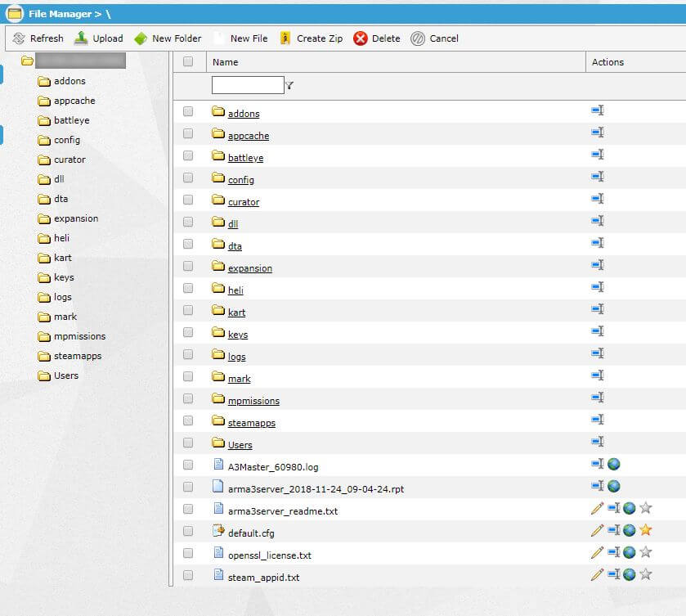Open the mpmissions folder in sidebar tree
This screenshot has width=686, height=616.
[x=79, y=336]
